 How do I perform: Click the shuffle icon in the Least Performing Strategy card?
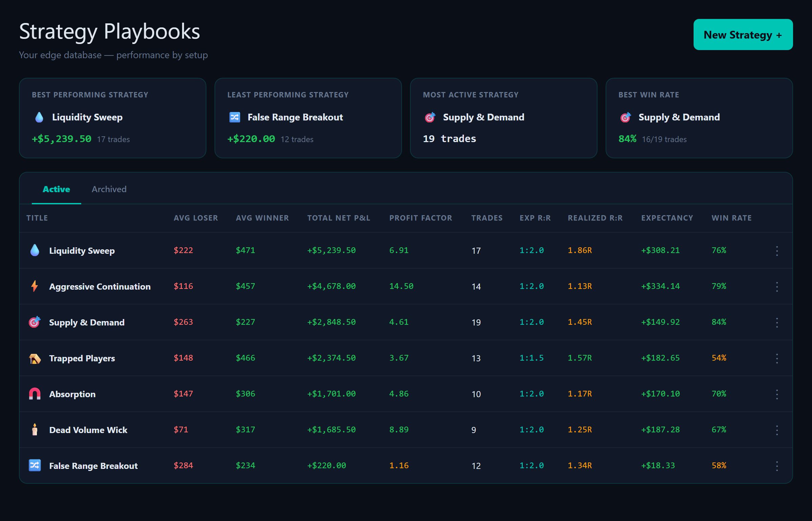[234, 117]
